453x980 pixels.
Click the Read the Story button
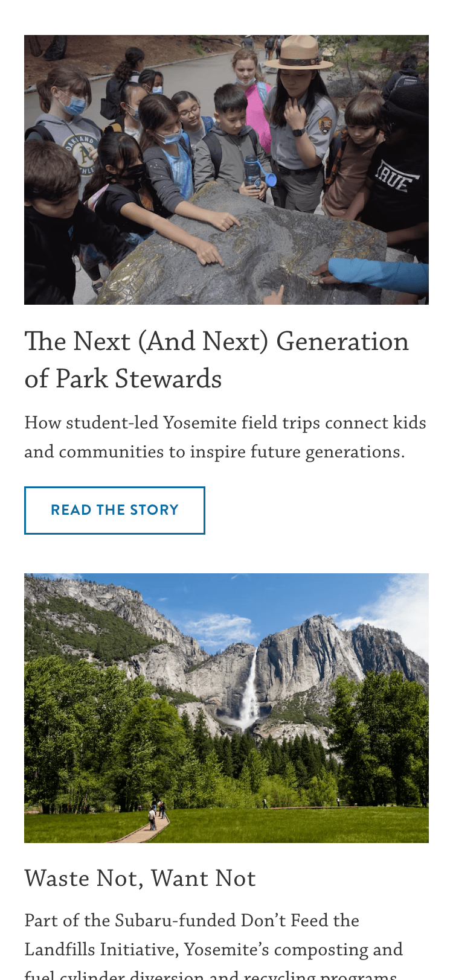coord(115,511)
